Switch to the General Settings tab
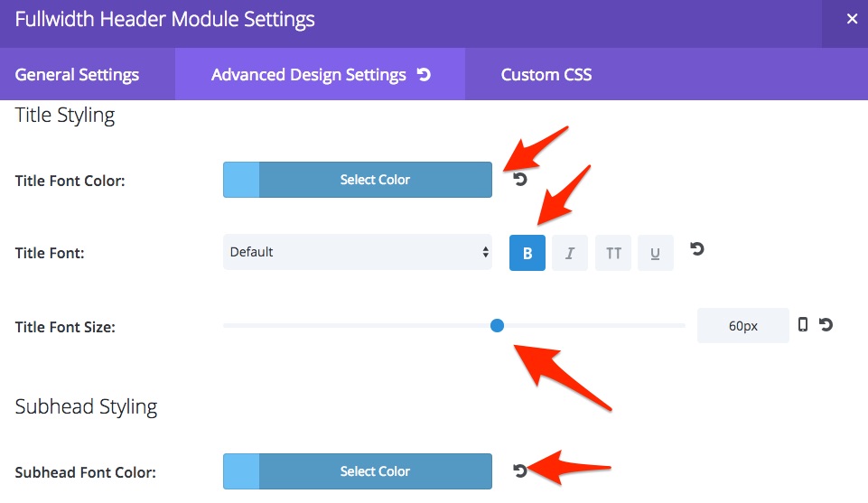The height and width of the screenshot is (503, 868). coord(77,75)
